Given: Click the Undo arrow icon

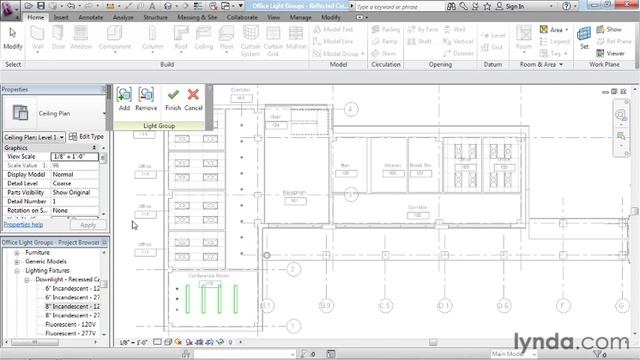Looking at the screenshot, I should 70,6.
